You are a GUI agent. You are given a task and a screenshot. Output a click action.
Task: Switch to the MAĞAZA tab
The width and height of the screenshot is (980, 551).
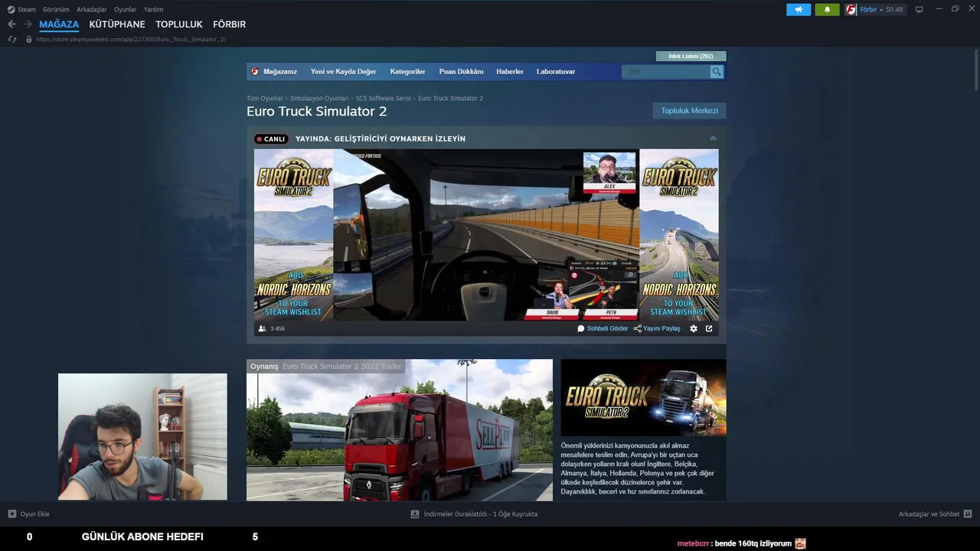coord(59,24)
